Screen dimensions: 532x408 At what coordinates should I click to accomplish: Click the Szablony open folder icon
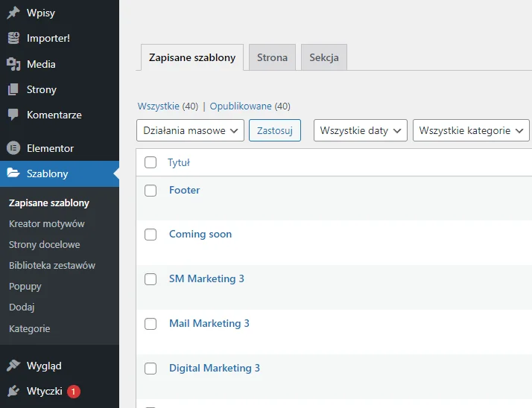tap(13, 173)
